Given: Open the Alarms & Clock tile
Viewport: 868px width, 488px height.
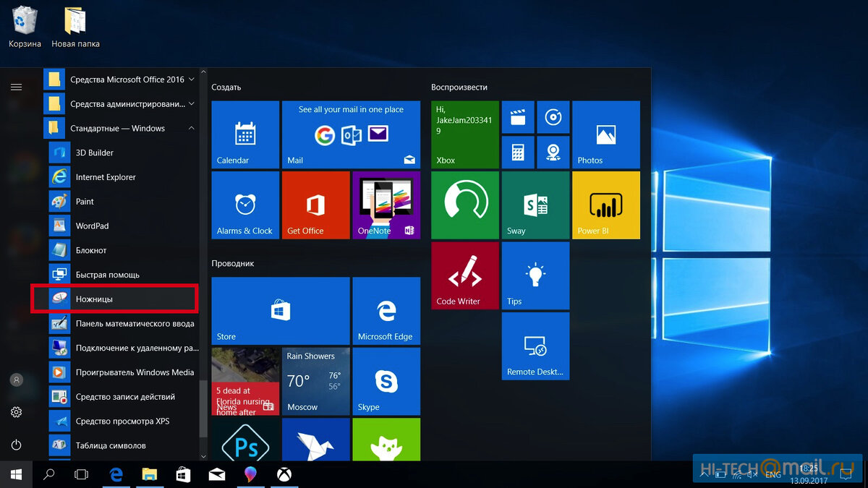Looking at the screenshot, I should [x=245, y=205].
